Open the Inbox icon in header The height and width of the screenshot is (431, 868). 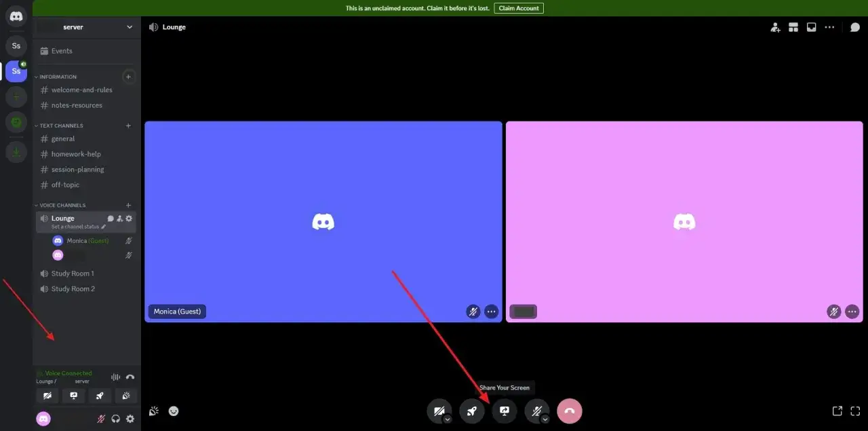coord(811,27)
